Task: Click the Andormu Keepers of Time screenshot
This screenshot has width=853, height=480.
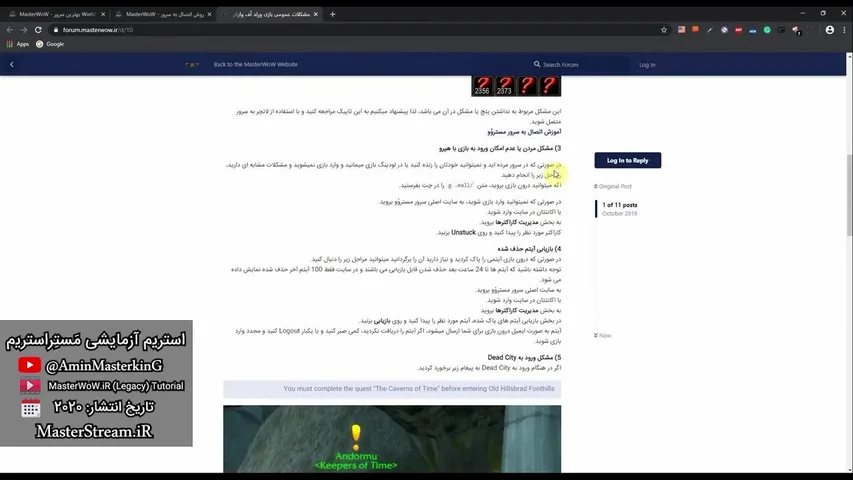Action: (x=392, y=439)
